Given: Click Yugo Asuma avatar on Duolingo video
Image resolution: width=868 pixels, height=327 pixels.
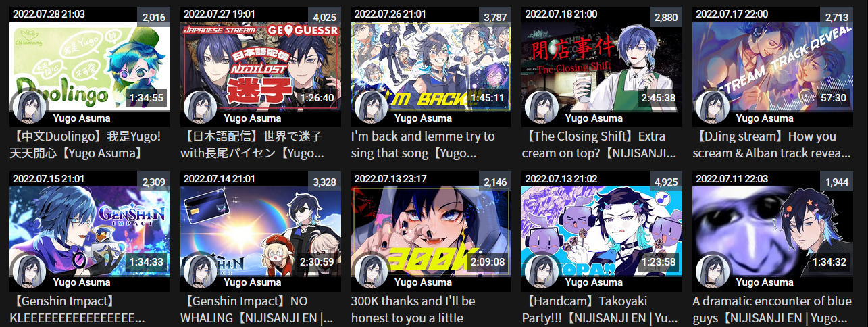Looking at the screenshot, I should (x=30, y=107).
